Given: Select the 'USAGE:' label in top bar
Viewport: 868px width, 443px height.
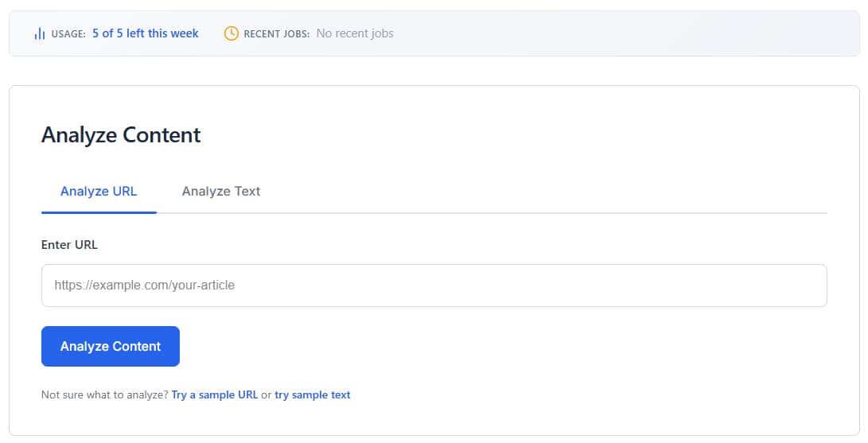Looking at the screenshot, I should click(68, 34).
